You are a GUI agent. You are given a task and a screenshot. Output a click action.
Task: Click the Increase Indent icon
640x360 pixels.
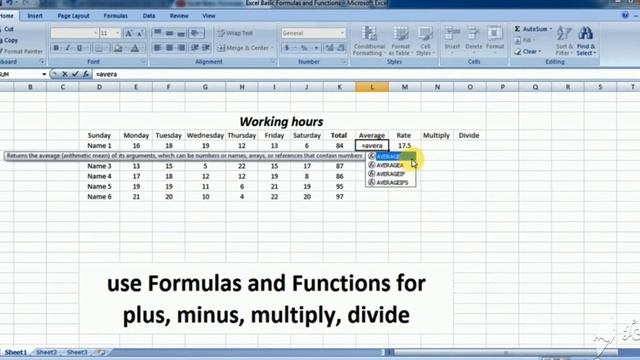coord(206,48)
